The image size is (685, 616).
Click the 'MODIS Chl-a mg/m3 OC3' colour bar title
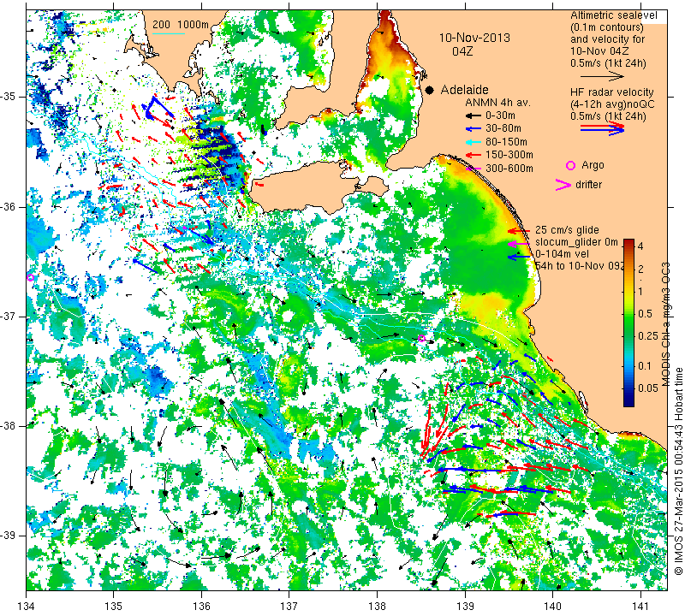click(x=666, y=324)
